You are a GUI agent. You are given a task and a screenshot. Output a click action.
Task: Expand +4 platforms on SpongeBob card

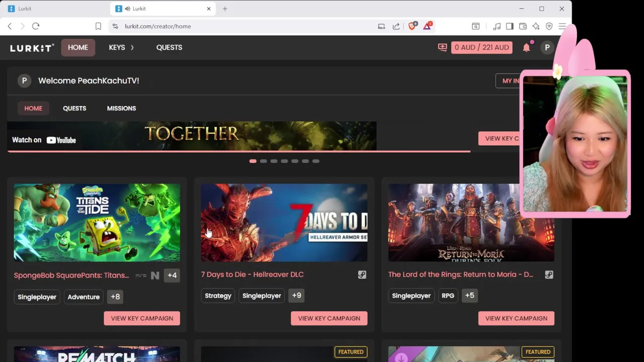(x=172, y=275)
